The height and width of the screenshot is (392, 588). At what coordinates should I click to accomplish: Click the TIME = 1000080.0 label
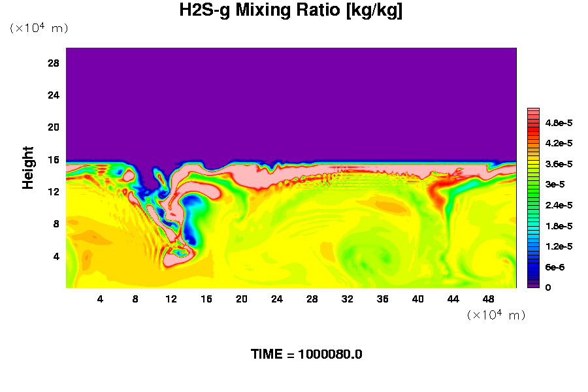[306, 354]
